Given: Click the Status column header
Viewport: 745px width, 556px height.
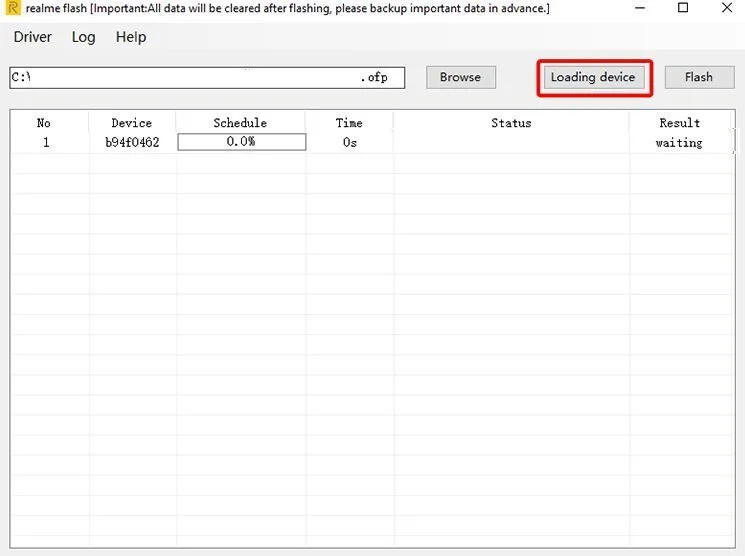Looking at the screenshot, I should 511,123.
